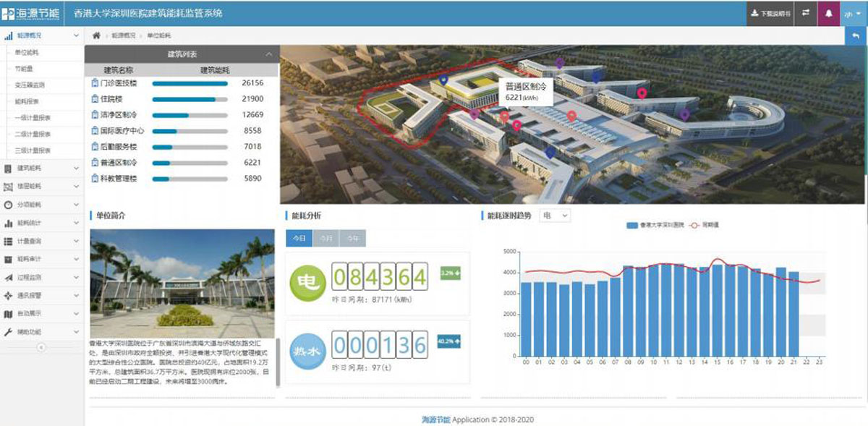Click the bell notification icon
The image size is (868, 426).
coord(828,13)
